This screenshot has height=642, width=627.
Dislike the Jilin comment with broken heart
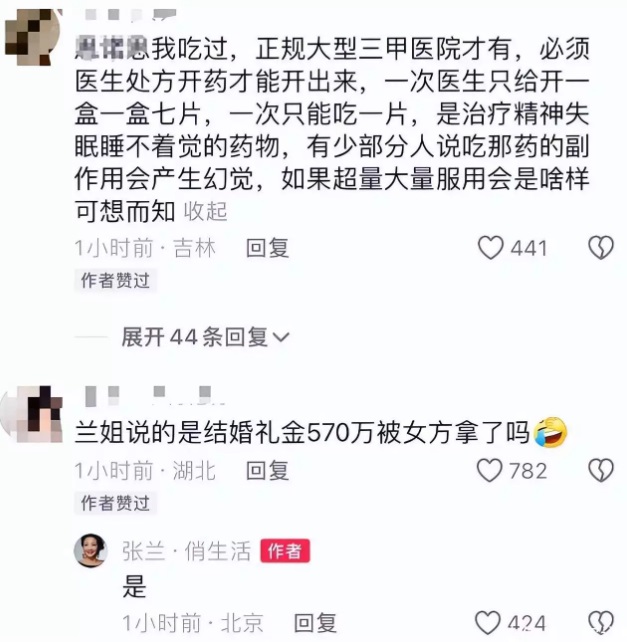coord(601,248)
